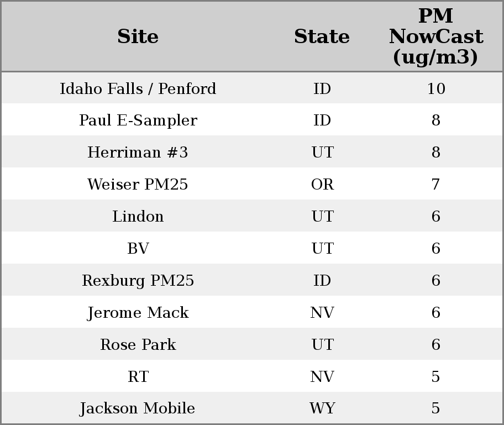Click the Lindon site name
This screenshot has width=504, height=425.
(x=138, y=217)
